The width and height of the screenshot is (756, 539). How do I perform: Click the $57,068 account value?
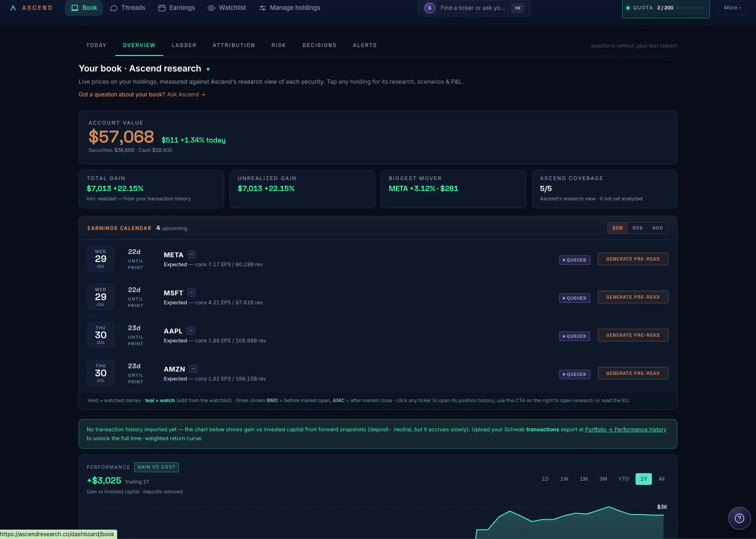pyautogui.click(x=121, y=137)
